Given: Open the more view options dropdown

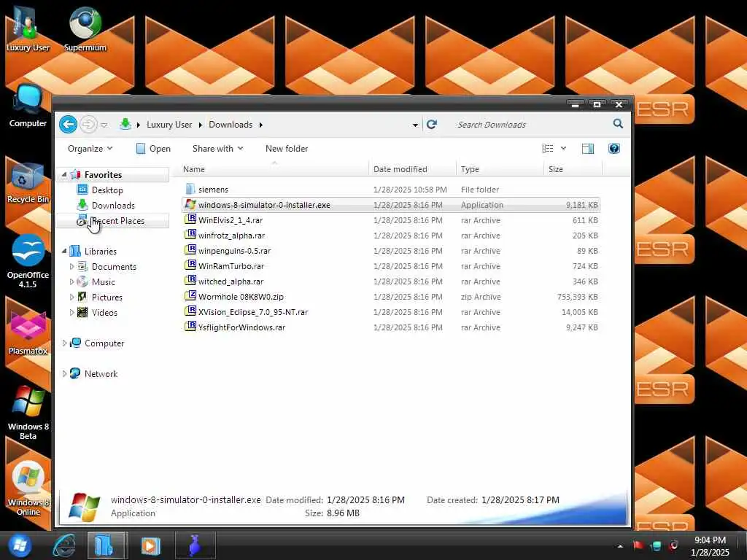Looking at the screenshot, I should (x=564, y=149).
